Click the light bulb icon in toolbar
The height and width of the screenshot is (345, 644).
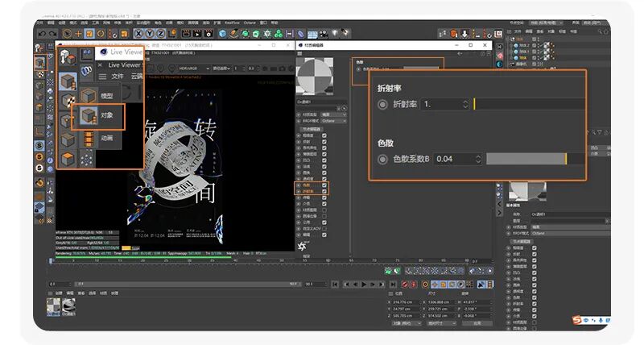335,33
